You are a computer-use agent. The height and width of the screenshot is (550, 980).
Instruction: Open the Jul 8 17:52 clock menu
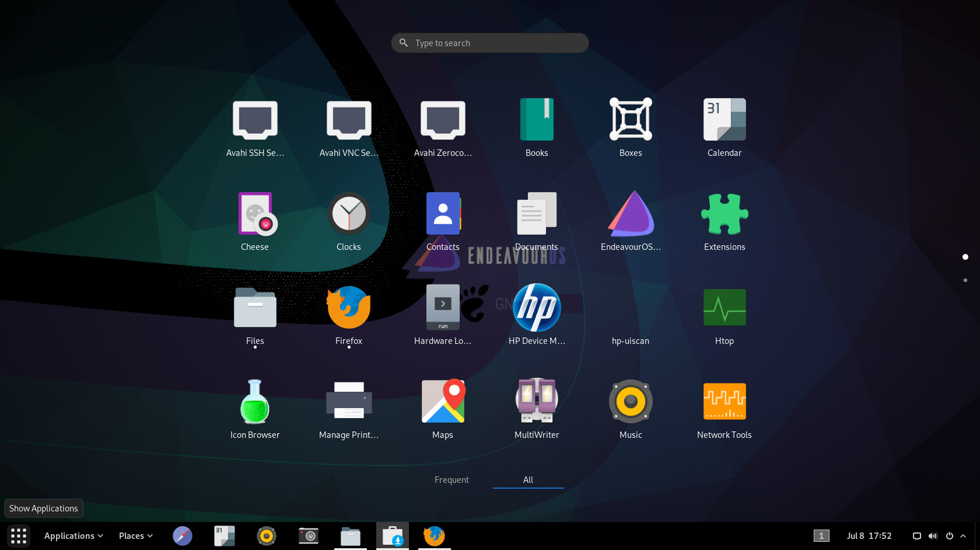pyautogui.click(x=869, y=536)
